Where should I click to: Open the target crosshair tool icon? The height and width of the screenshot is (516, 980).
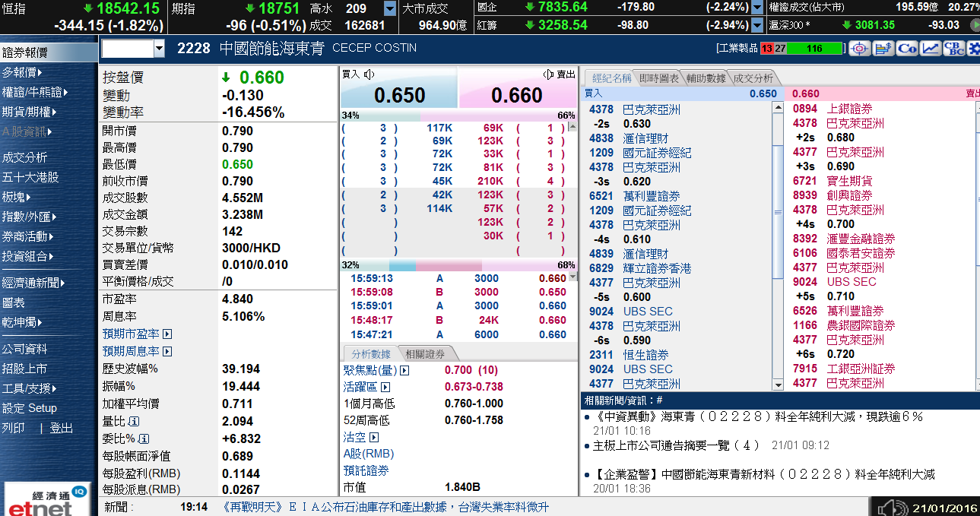(860, 49)
